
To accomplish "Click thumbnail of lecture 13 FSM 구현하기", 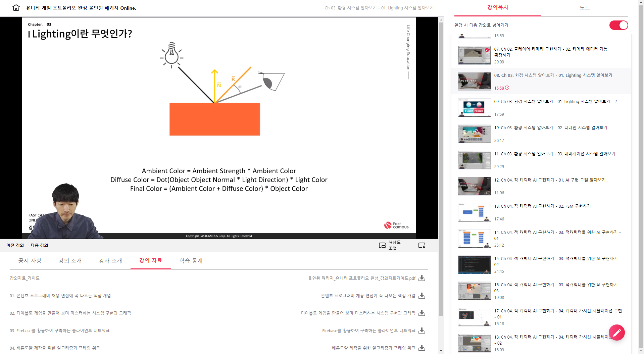I will [x=474, y=212].
